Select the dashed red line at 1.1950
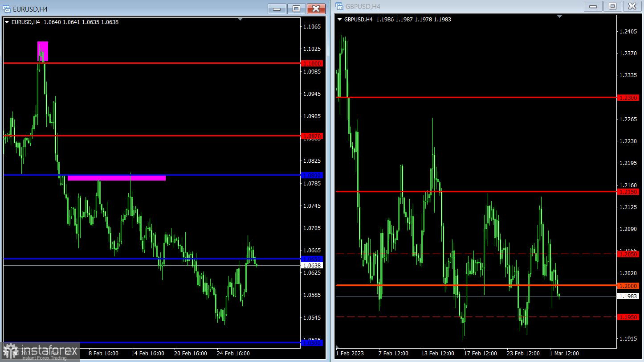Viewport: 644px width, 362px height. (x=476, y=317)
